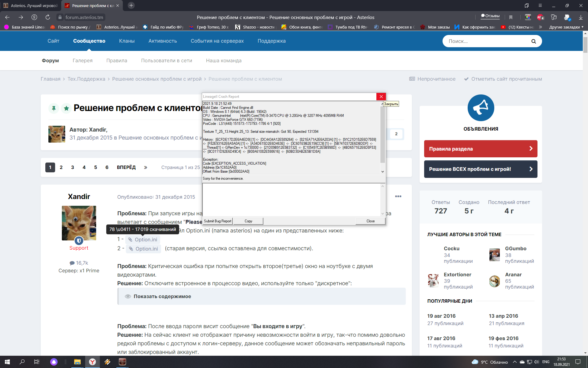
Task: Open downloads arrow icon in browser toolbar
Action: coord(581,17)
